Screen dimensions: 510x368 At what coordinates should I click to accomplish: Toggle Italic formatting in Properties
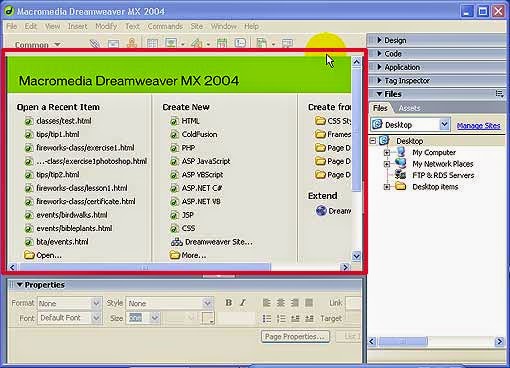point(243,303)
